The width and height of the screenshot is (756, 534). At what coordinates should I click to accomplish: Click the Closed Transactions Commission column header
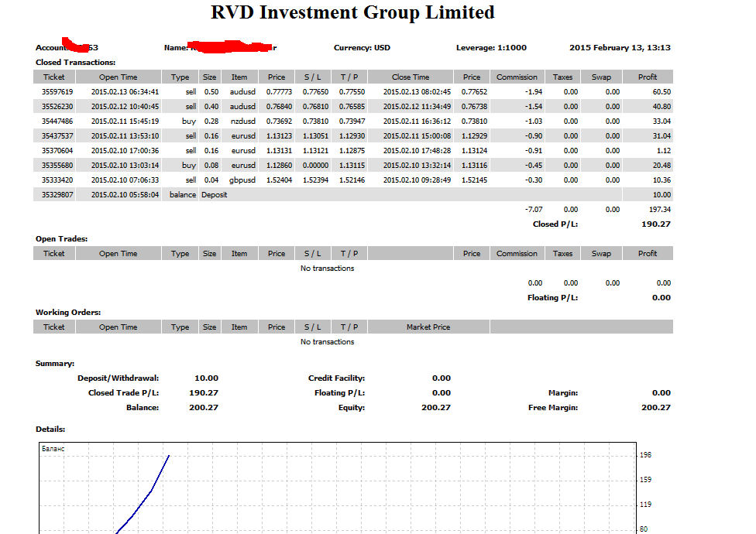click(517, 77)
